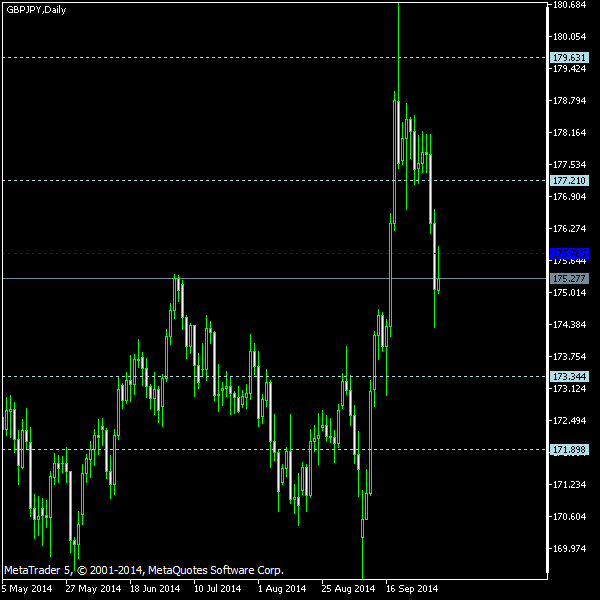Screen dimensions: 600x600
Task: Click the 1 Aug 2014 date label
Action: pyautogui.click(x=282, y=589)
